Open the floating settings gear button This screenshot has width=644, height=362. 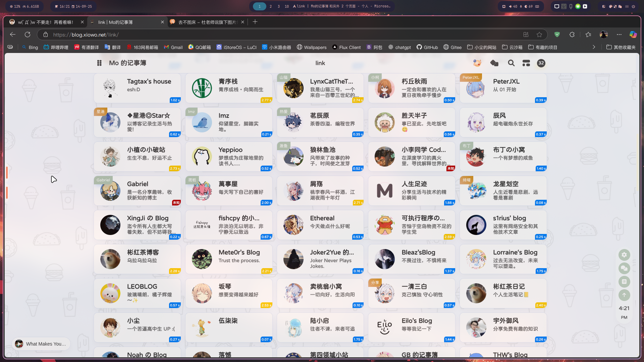coord(624,255)
